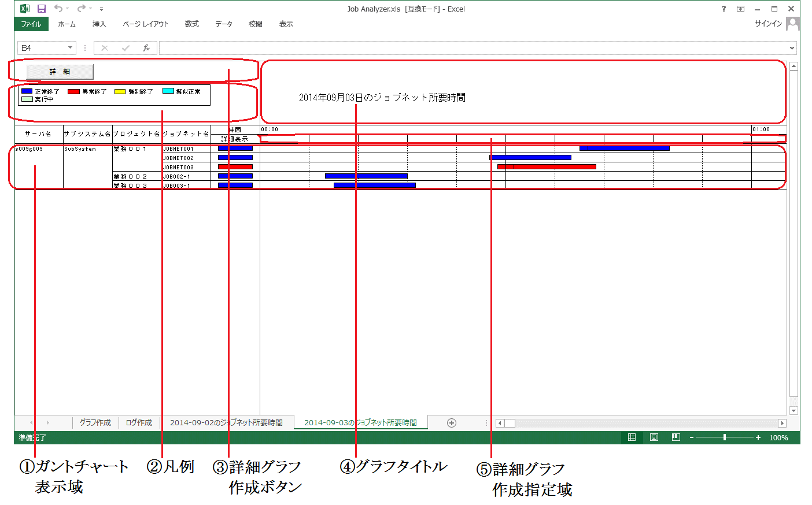The image size is (812, 505).
Task: Click the Insert Function fx icon
Action: click(146, 48)
